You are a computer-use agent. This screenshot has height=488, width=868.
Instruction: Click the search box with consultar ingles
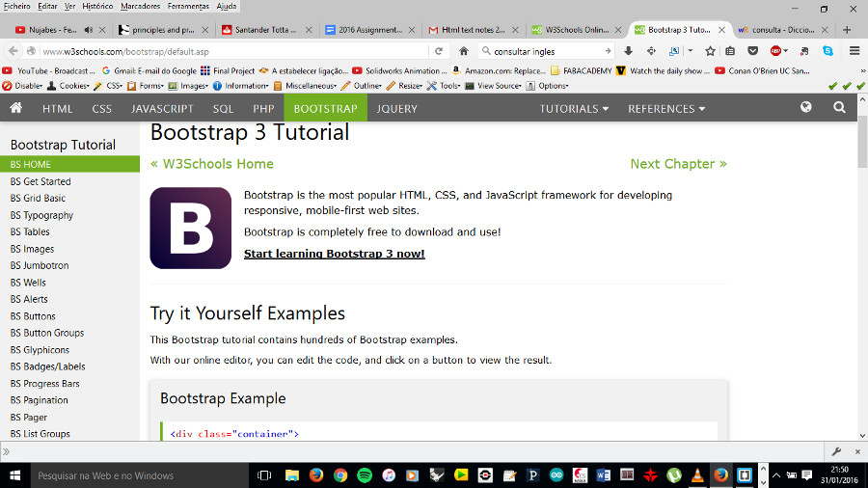tap(545, 51)
